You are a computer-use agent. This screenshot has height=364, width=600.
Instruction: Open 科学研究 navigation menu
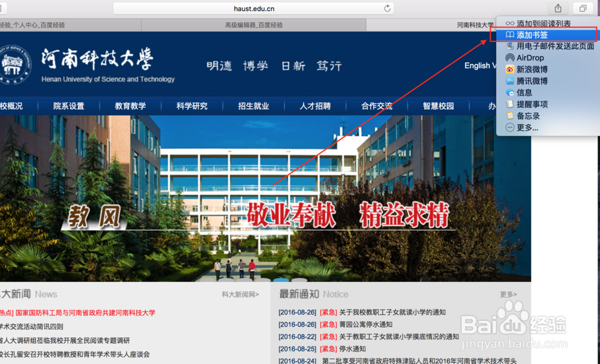[x=192, y=106]
